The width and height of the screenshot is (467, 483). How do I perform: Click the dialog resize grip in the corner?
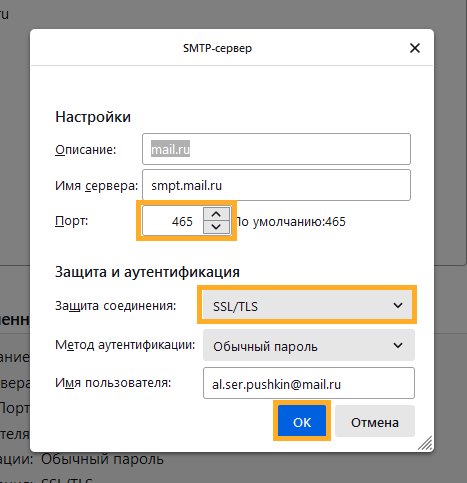coord(425,443)
